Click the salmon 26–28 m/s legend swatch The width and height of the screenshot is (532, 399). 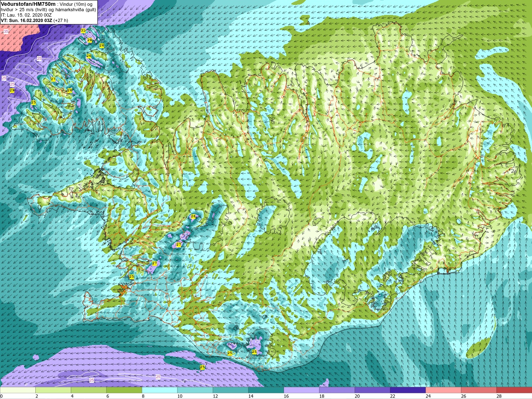(479, 390)
